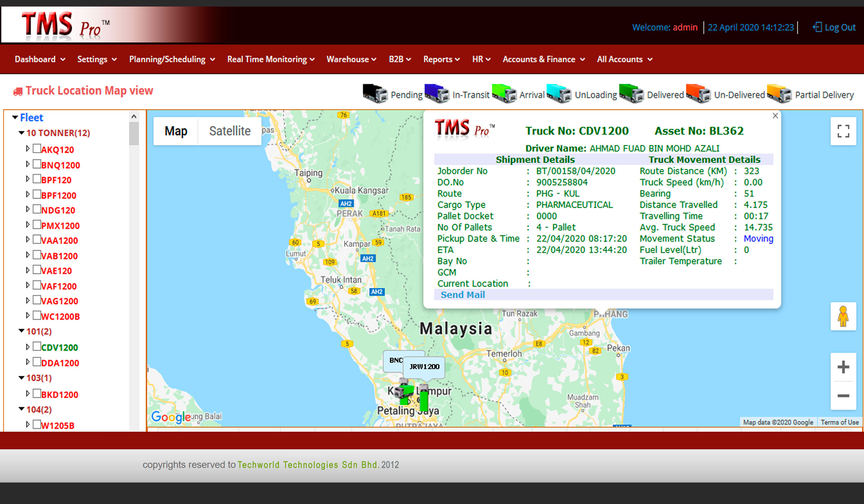Check the AKQ120 truck checkbox
Viewport: 864px width, 504px height.
[37, 149]
